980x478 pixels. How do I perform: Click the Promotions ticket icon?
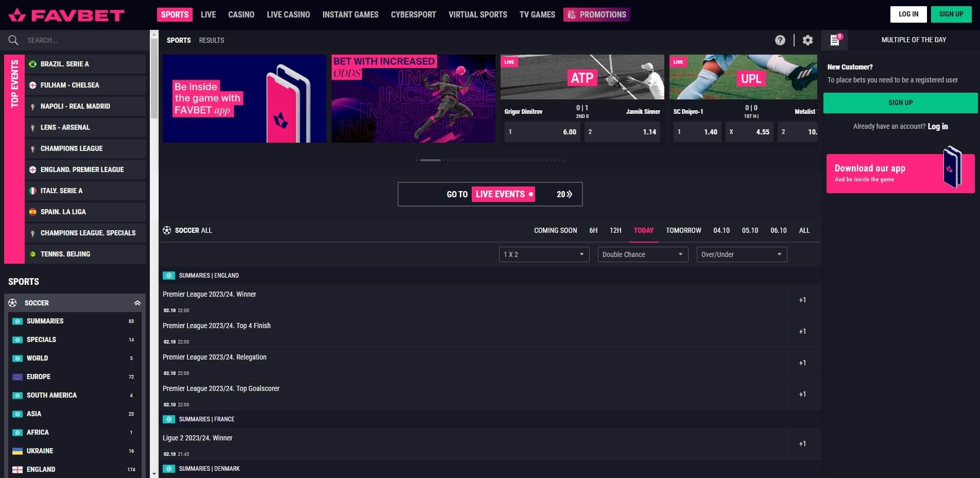572,14
